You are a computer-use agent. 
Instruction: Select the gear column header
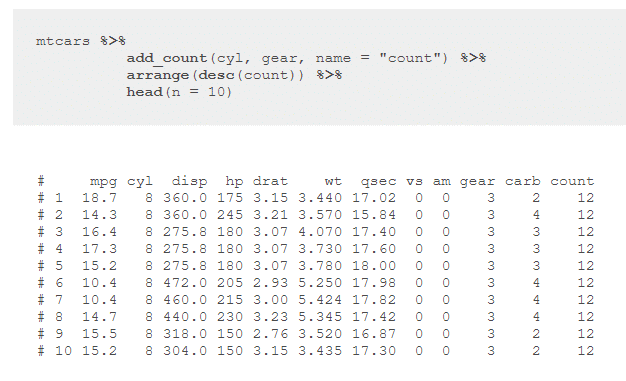tap(477, 182)
